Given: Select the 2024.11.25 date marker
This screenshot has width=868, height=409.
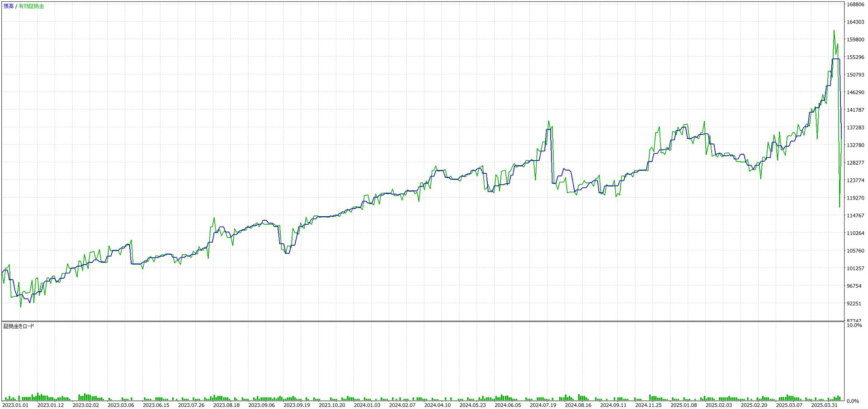Looking at the screenshot, I should (x=648, y=405).
